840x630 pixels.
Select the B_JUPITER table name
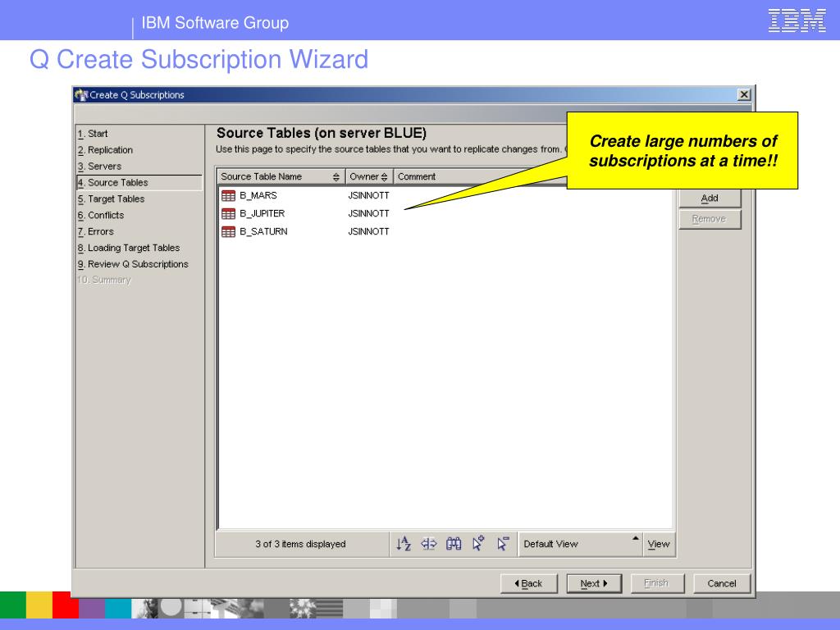click(262, 214)
